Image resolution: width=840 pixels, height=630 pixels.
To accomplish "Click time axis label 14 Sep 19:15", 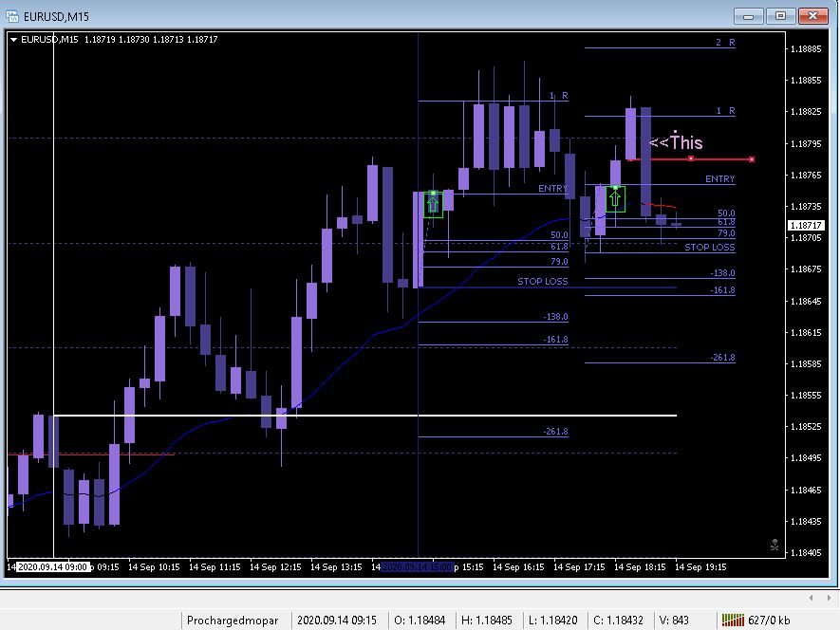I will coord(700,566).
